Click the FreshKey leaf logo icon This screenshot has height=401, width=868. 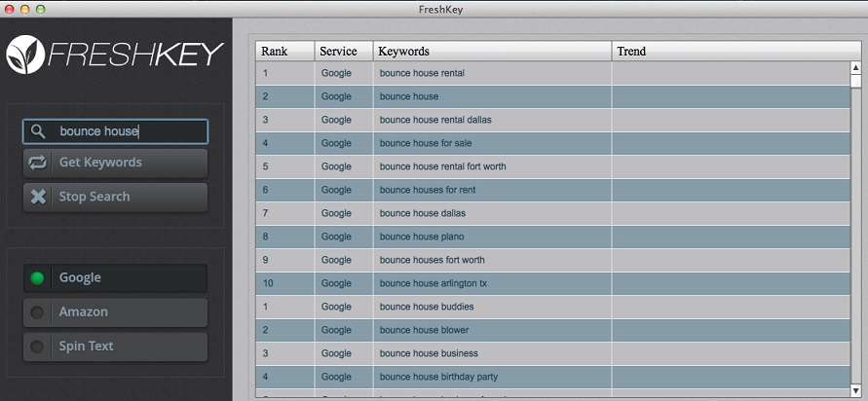[x=25, y=55]
